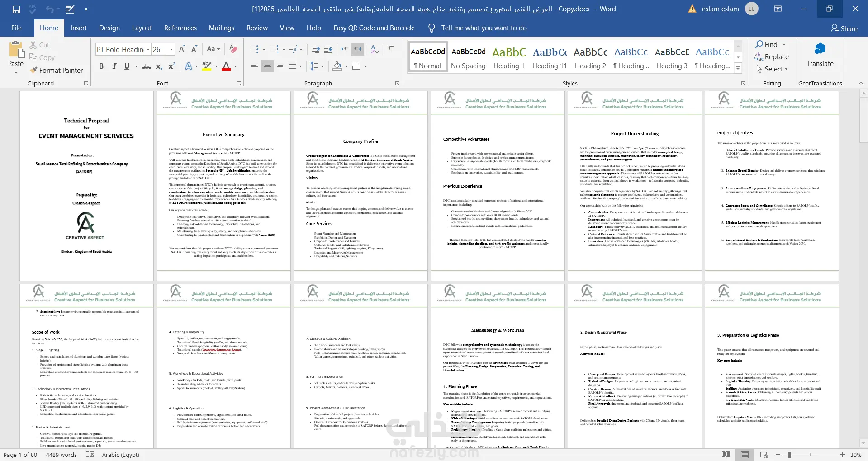Click the Sort icon

point(375,49)
